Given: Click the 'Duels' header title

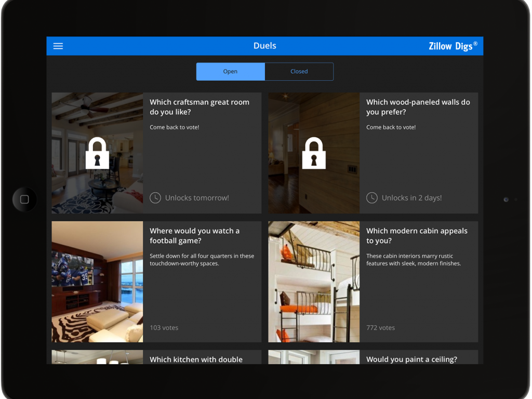Looking at the screenshot, I should [265, 46].
